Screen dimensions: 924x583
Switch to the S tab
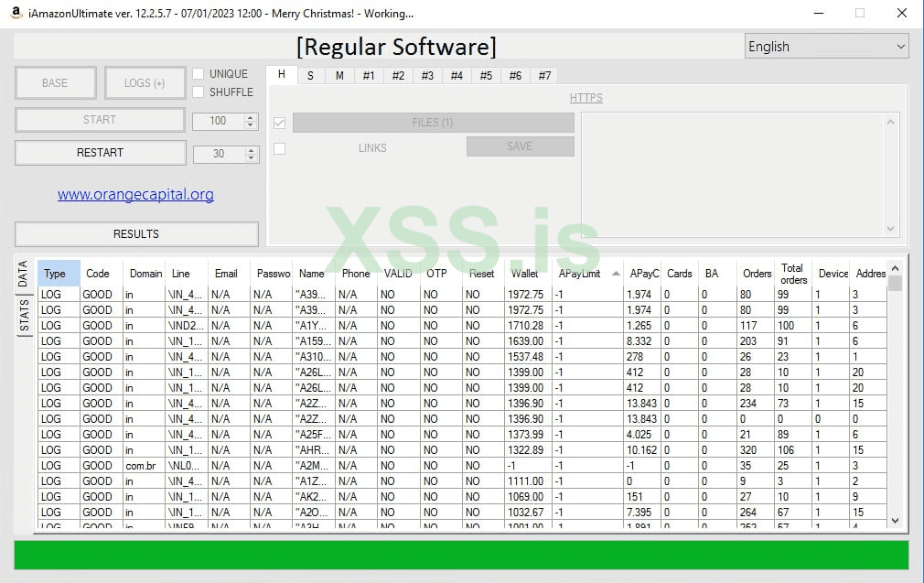pyautogui.click(x=310, y=76)
